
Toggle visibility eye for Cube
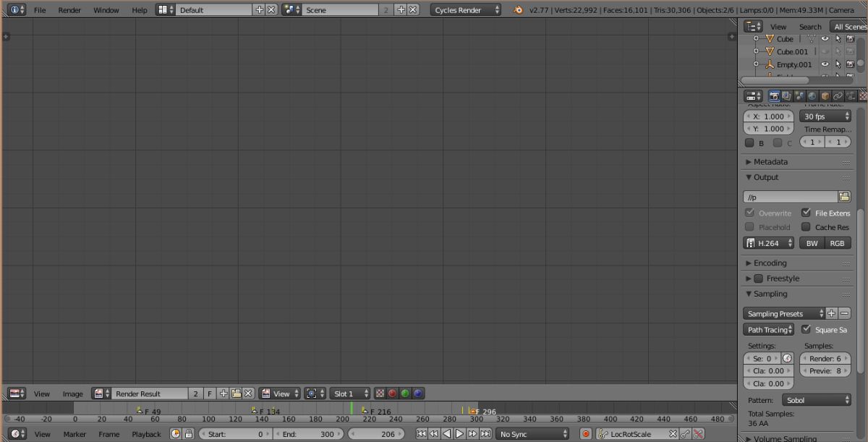tap(825, 38)
